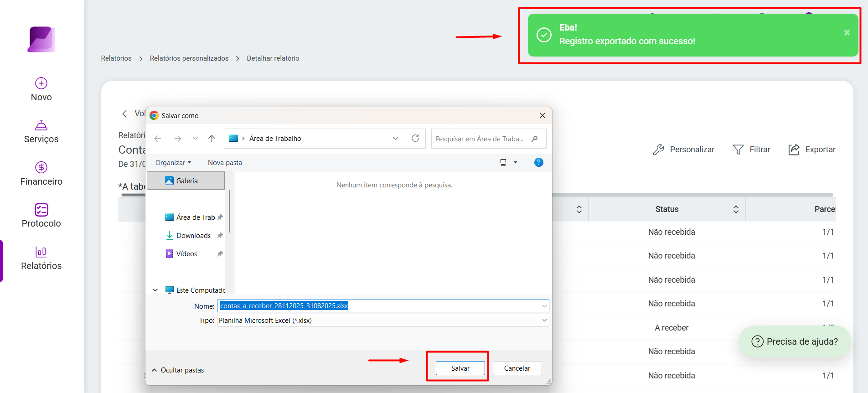
Task: Open the Serviços sidebar section
Action: [x=41, y=132]
